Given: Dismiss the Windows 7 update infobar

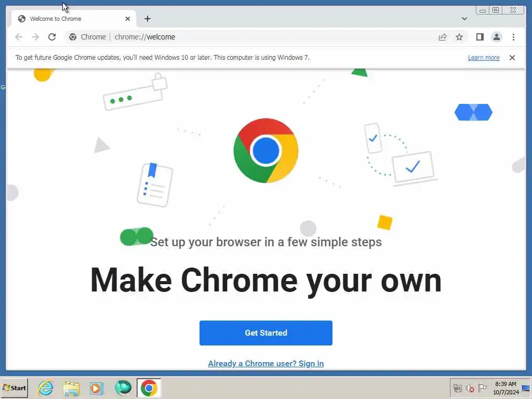Looking at the screenshot, I should point(512,58).
